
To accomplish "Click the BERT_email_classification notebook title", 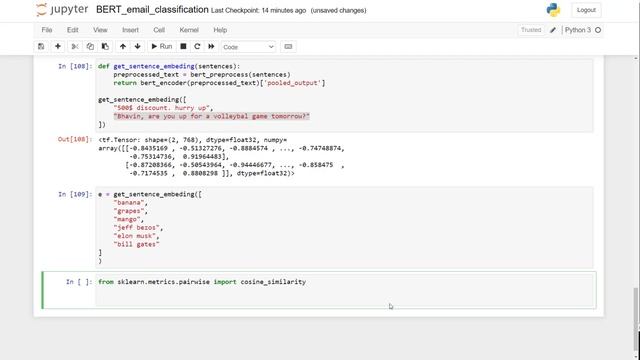I will tap(152, 10).
